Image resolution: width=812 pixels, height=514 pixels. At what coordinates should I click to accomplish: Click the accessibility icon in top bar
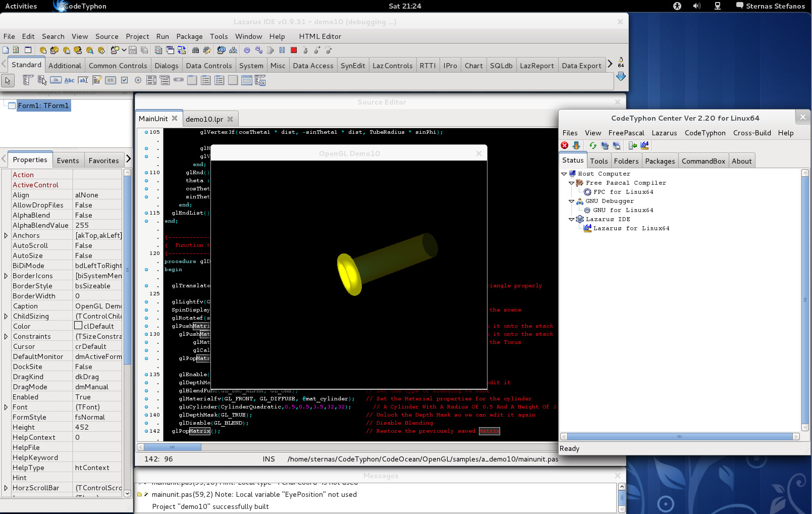(677, 6)
